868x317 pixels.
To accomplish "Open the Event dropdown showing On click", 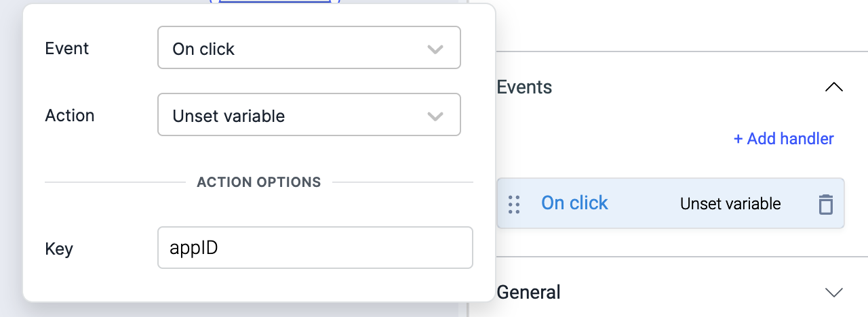I will pyautogui.click(x=309, y=47).
